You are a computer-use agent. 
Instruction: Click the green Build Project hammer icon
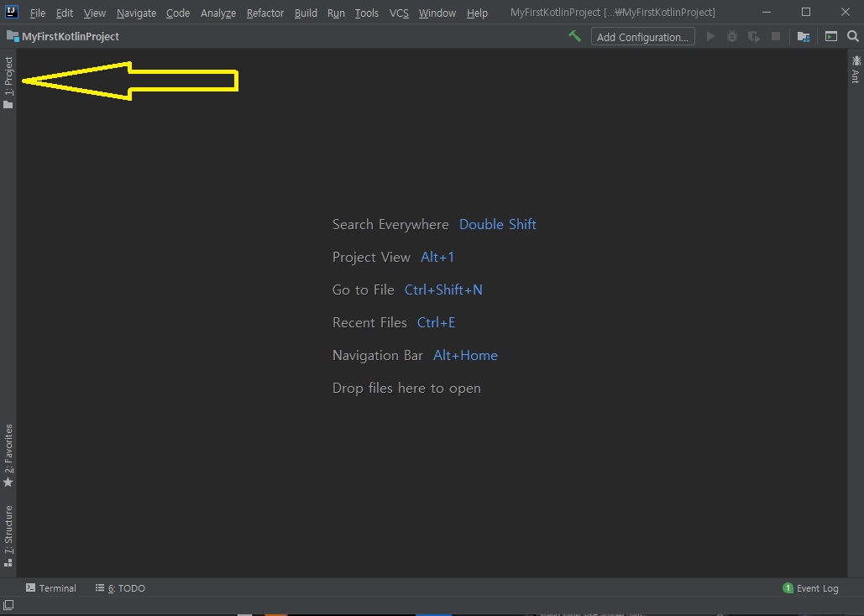coord(574,36)
